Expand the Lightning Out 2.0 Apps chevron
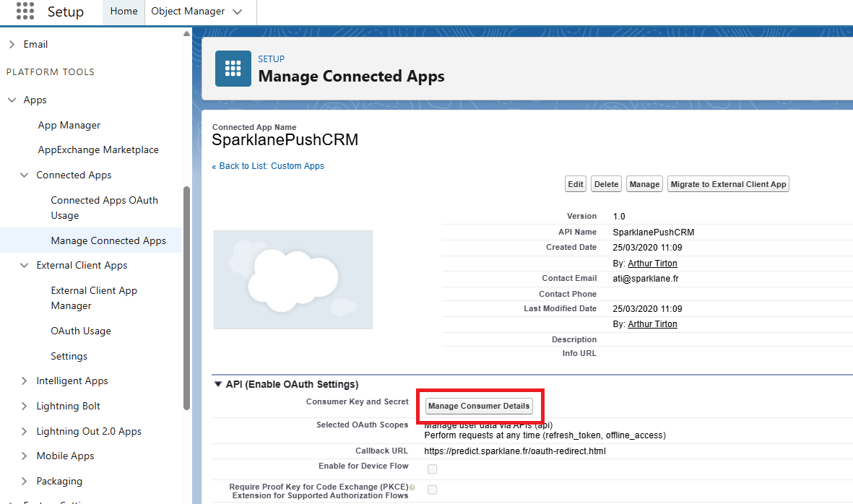 pyautogui.click(x=24, y=431)
